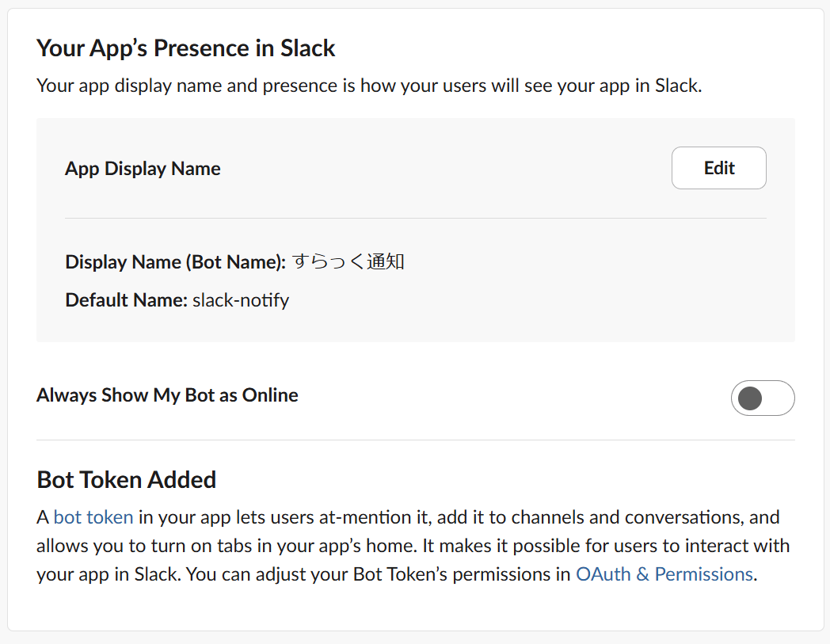Click the presence description sentence under the heading
Image resolution: width=830 pixels, height=644 pixels.
pyautogui.click(x=369, y=86)
